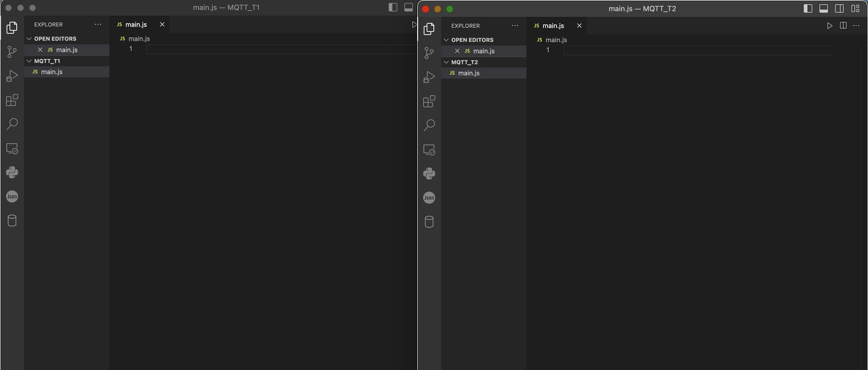The image size is (868, 370).
Task: Open Remote Explorer in MQTT_T1 window
Action: pos(12,148)
